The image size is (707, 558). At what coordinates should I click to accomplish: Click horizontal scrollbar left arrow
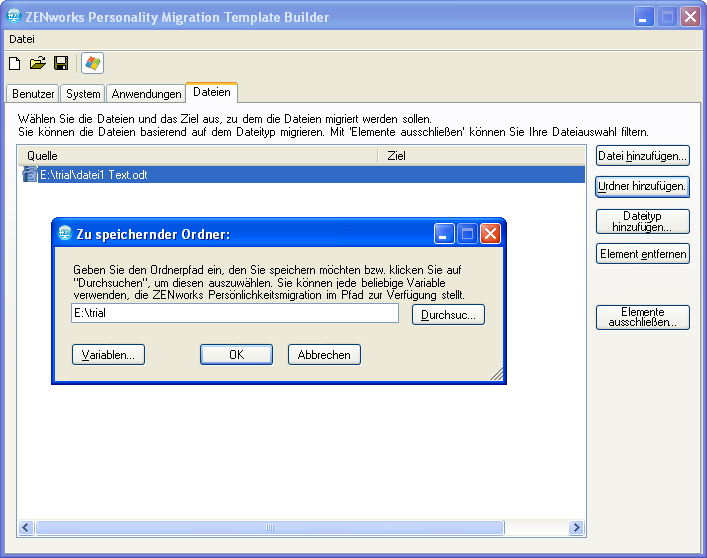26,527
